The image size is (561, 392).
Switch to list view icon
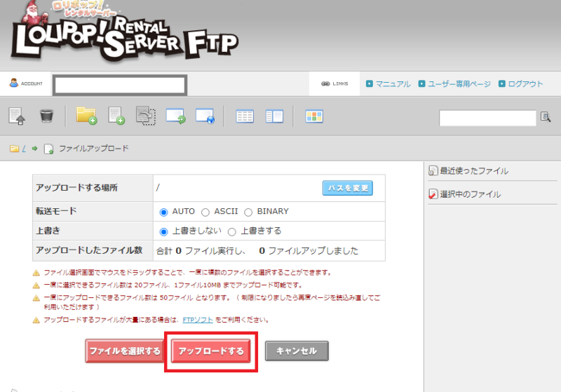click(x=245, y=116)
